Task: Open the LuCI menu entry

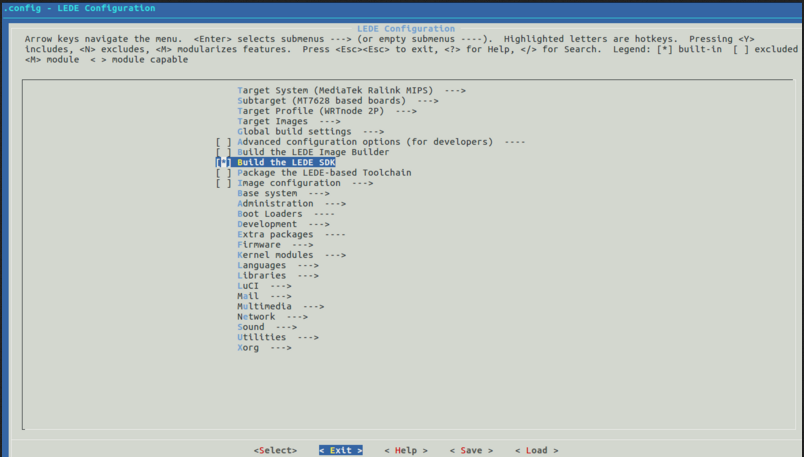Action: pos(264,286)
